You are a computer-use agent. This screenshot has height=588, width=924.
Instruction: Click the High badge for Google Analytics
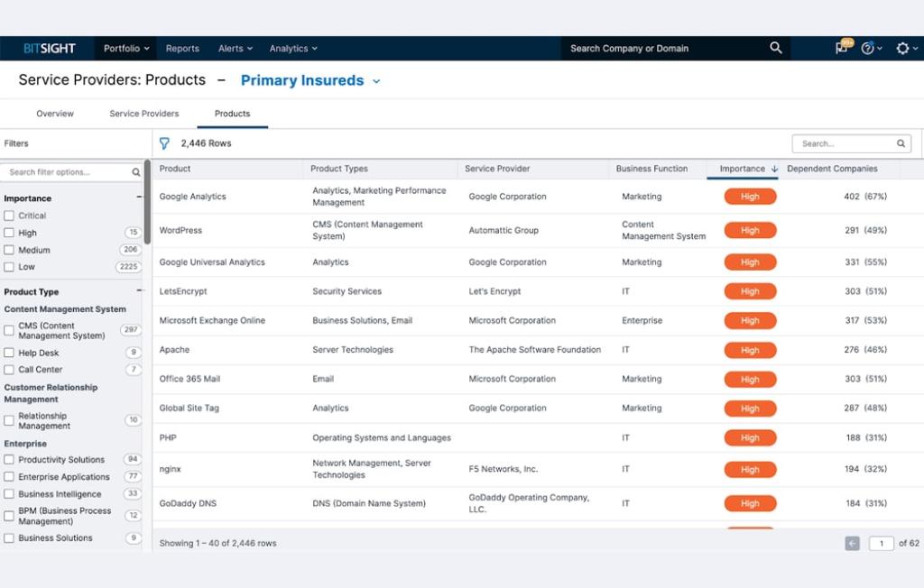click(x=750, y=197)
